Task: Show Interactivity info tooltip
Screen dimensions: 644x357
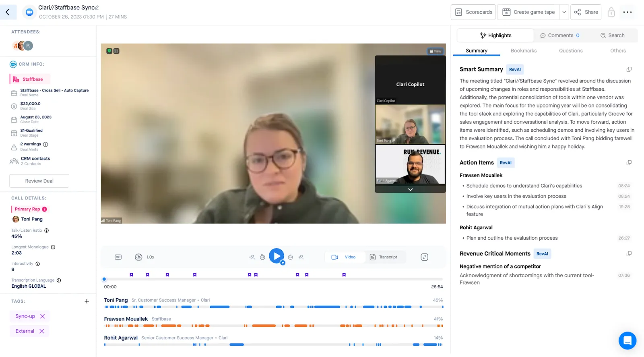Action: coord(38,264)
